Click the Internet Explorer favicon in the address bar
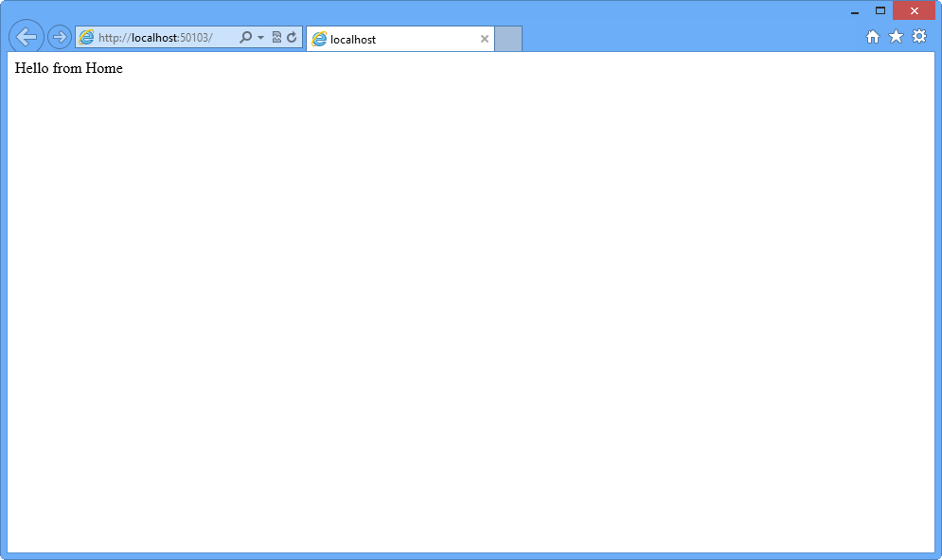Image resolution: width=942 pixels, height=560 pixels. pos(86,38)
